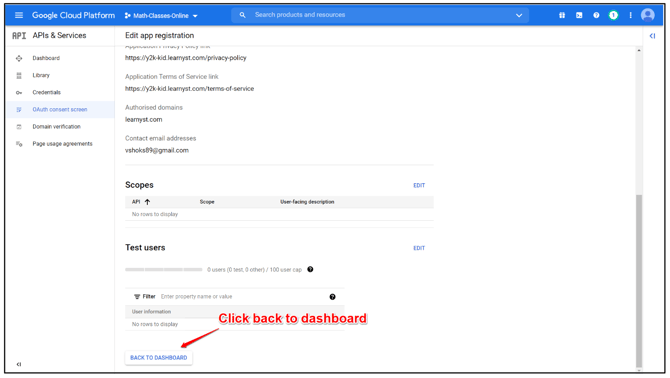Click the OAuth consent screen icon

pyautogui.click(x=19, y=110)
